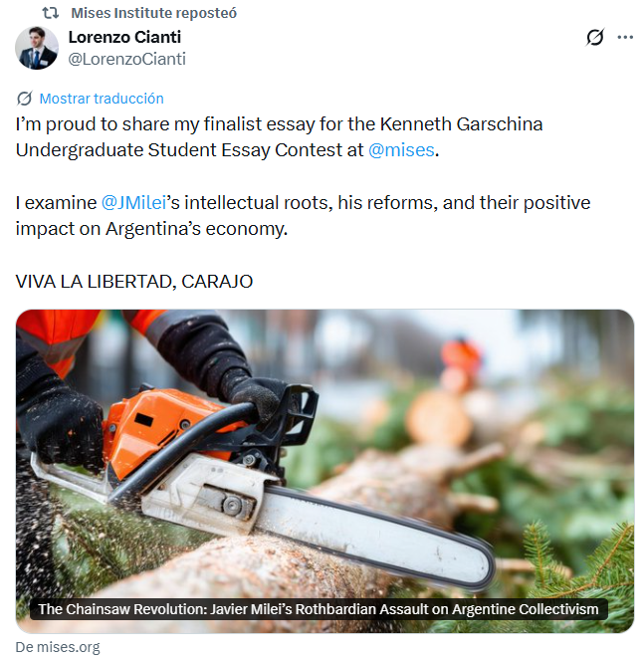Image resolution: width=644 pixels, height=660 pixels.
Task: Follow the @mises mention link
Action: tap(402, 150)
